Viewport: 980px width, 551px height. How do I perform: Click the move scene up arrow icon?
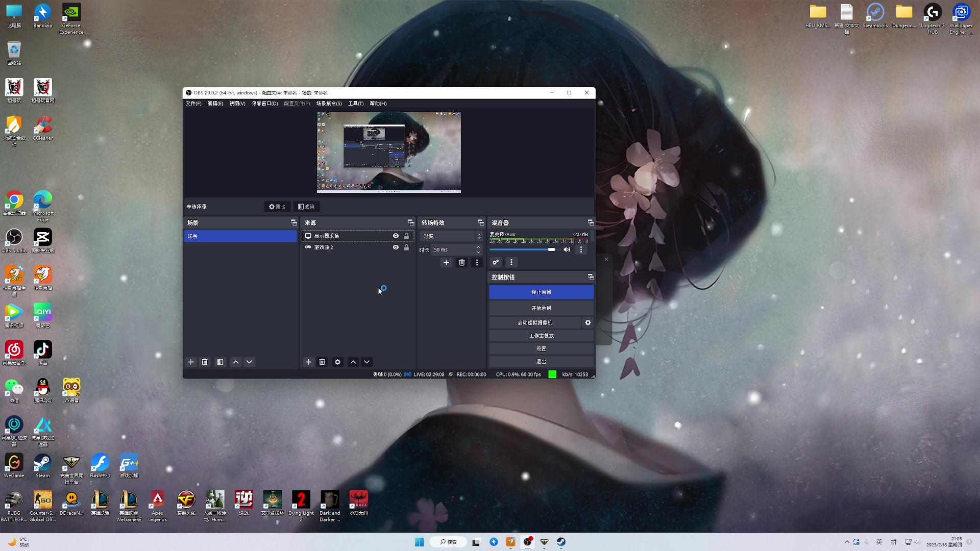tap(235, 362)
